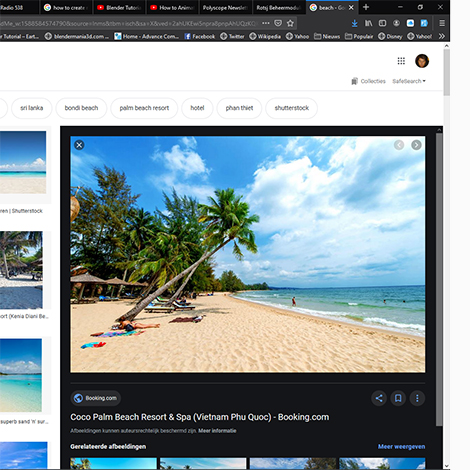Image resolution: width=470 pixels, height=470 pixels.
Task: Open the Yahoo bookmark
Action: click(x=297, y=36)
